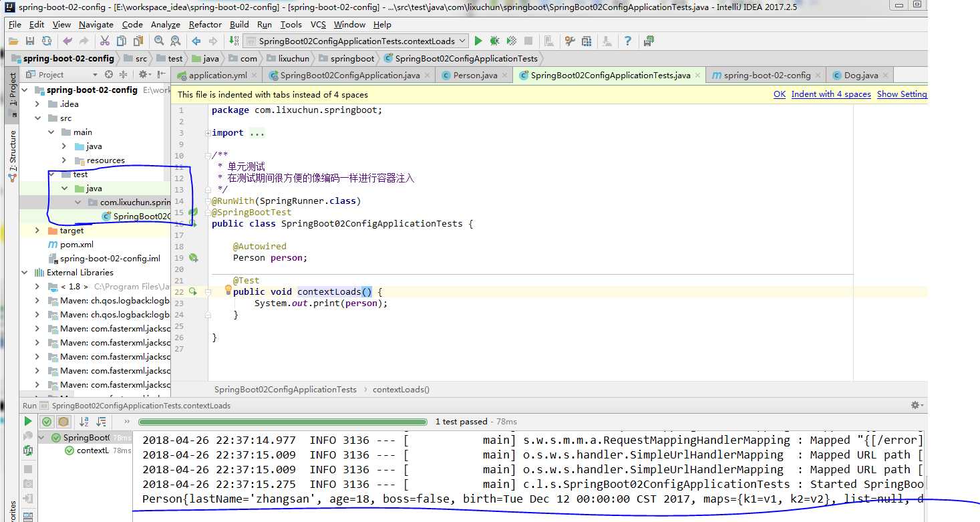
Task: Click the Save All toolbar icon
Action: coord(30,41)
